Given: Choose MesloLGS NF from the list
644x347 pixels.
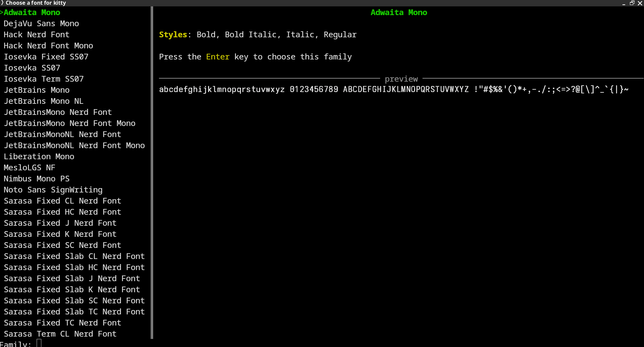Looking at the screenshot, I should click(x=30, y=168).
